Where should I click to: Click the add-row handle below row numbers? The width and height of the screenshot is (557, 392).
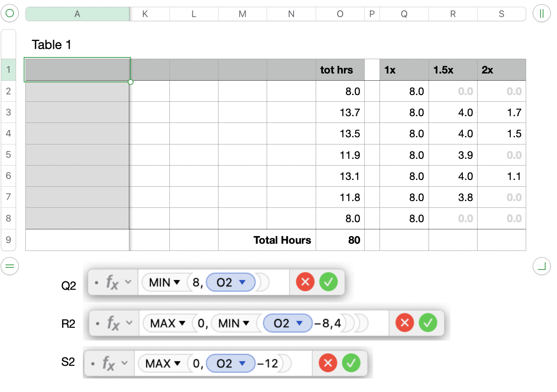10,266
